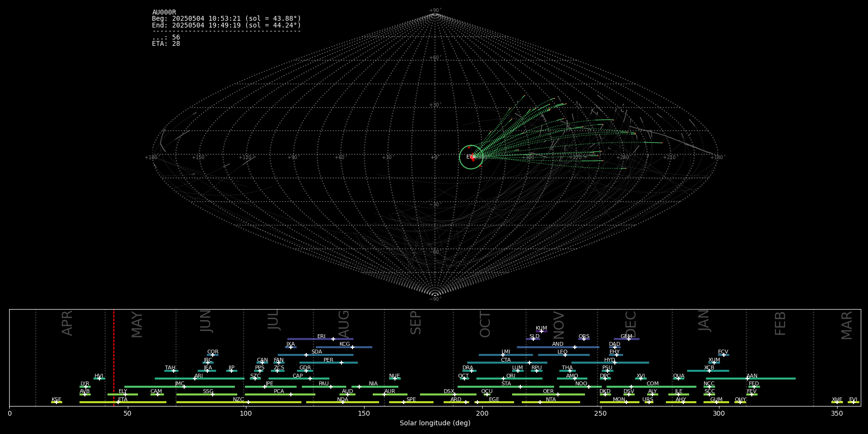This screenshot has width=868, height=434.
Task: Select the Beg: 20250504 10:53:21 line
Action: 226,19
